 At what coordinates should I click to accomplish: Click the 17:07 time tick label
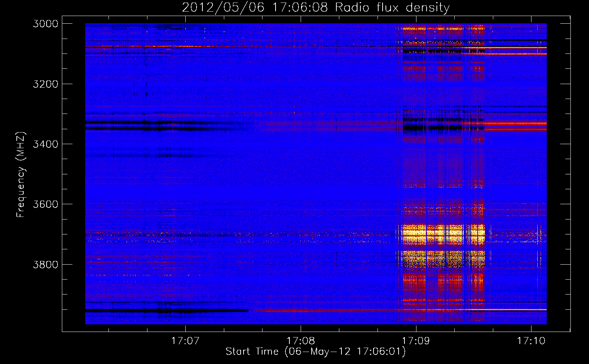pos(185,341)
